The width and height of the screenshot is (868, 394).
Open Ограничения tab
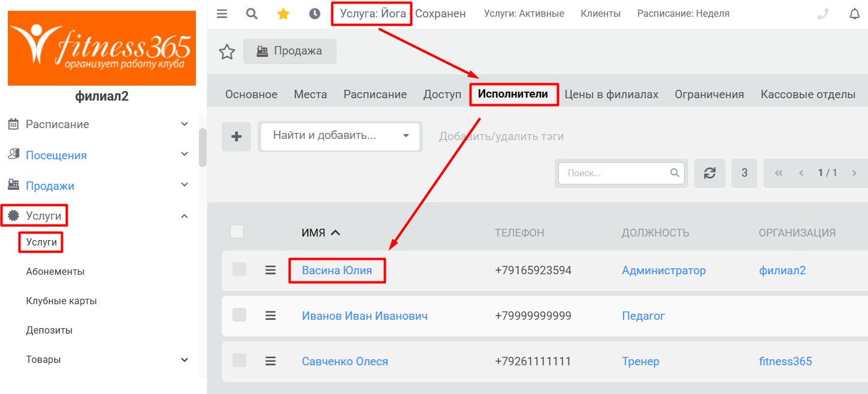point(709,95)
